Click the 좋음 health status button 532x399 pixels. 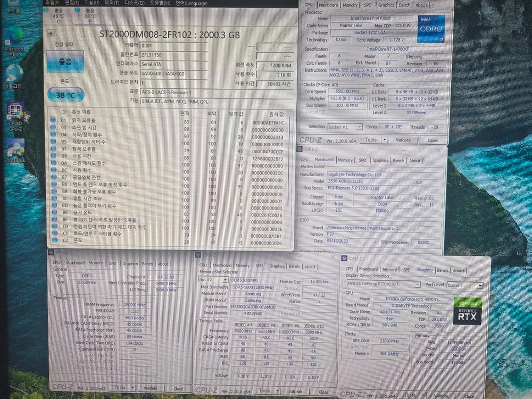click(x=65, y=61)
